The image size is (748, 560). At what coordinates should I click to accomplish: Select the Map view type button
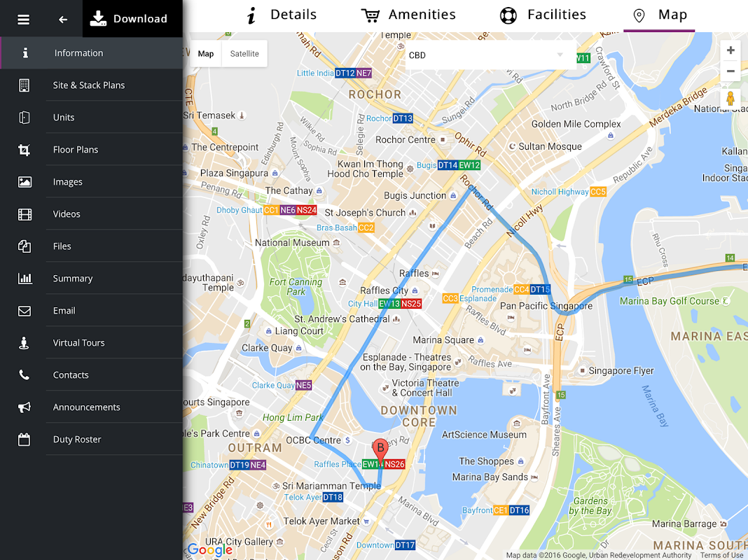206,54
